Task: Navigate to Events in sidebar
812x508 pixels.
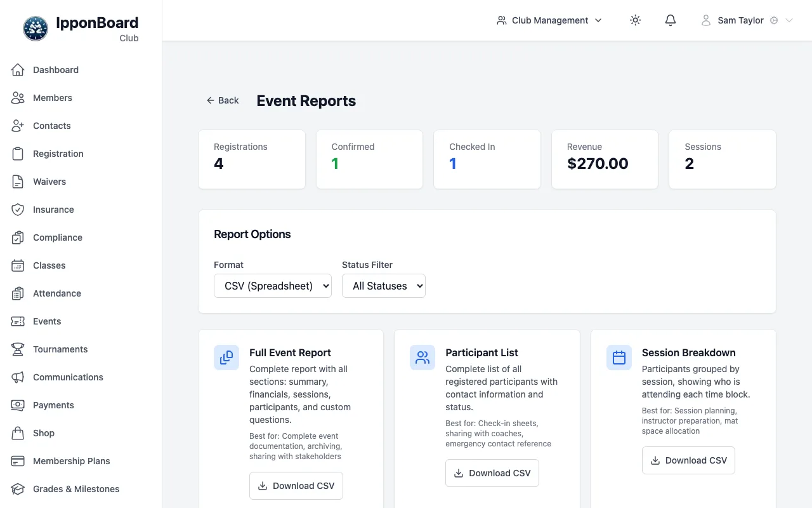Action: click(x=81, y=321)
